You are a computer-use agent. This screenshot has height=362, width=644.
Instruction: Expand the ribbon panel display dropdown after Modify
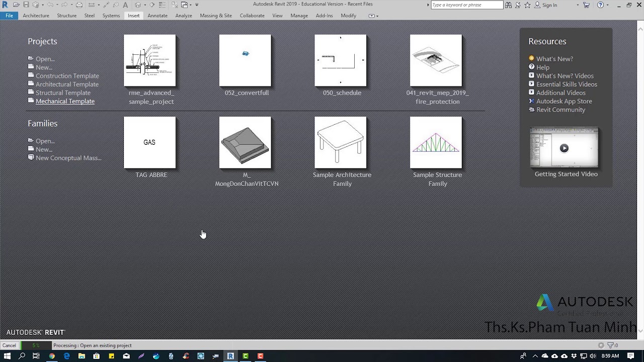tap(373, 16)
